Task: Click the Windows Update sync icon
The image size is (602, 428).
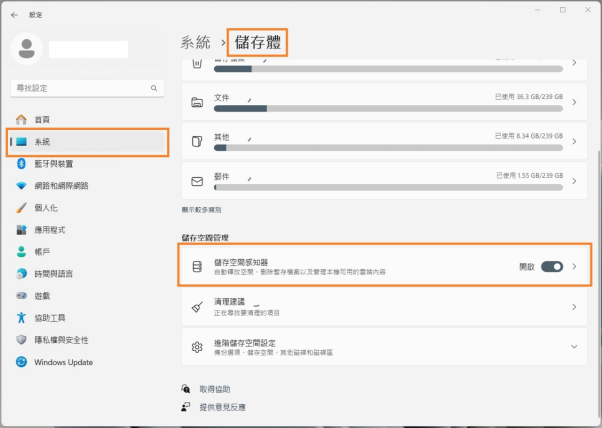Action: (22, 362)
